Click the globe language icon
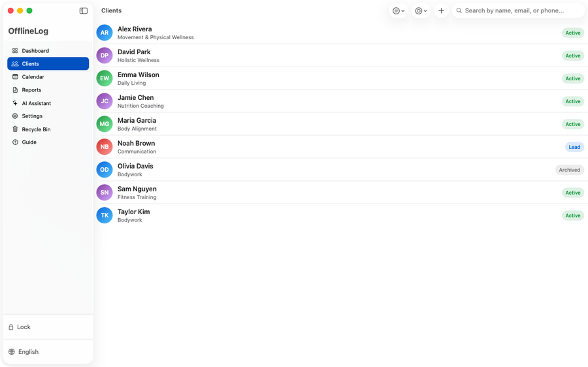The image size is (588, 367). coord(12,351)
